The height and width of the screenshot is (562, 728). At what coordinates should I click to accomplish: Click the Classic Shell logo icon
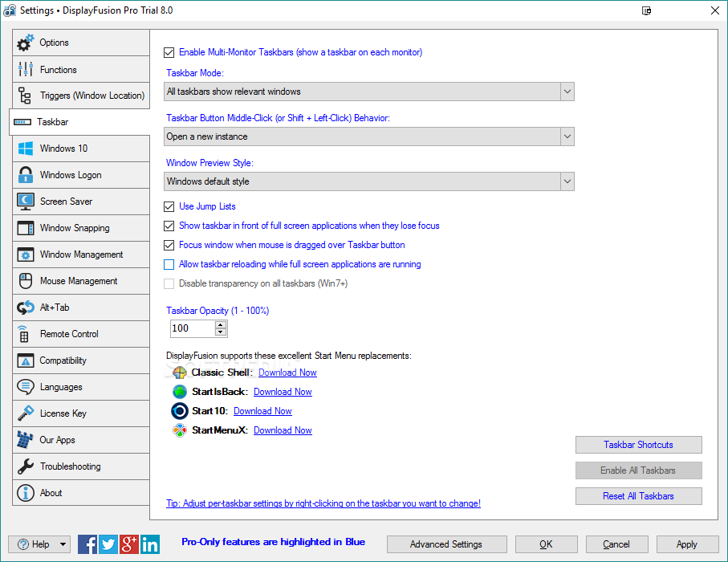[x=180, y=373]
